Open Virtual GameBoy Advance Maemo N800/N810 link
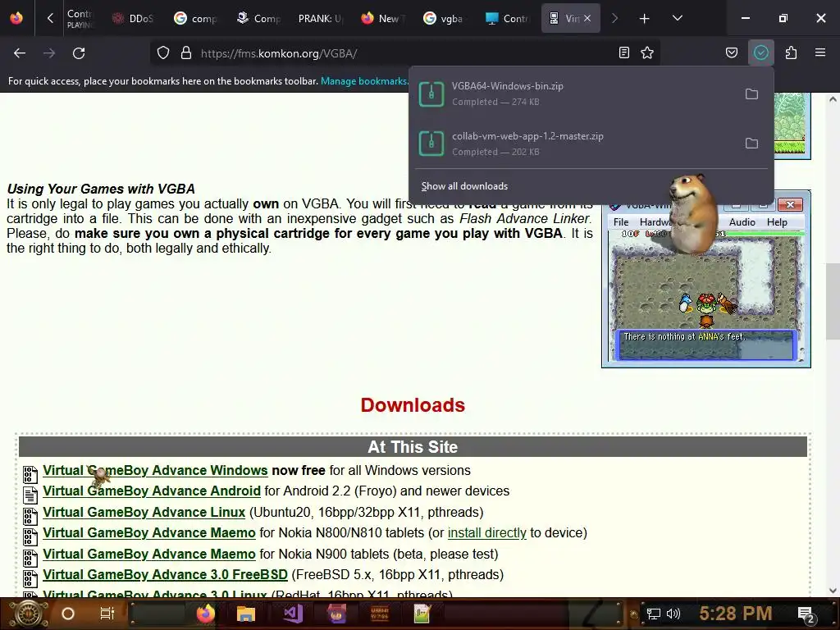 (x=149, y=532)
